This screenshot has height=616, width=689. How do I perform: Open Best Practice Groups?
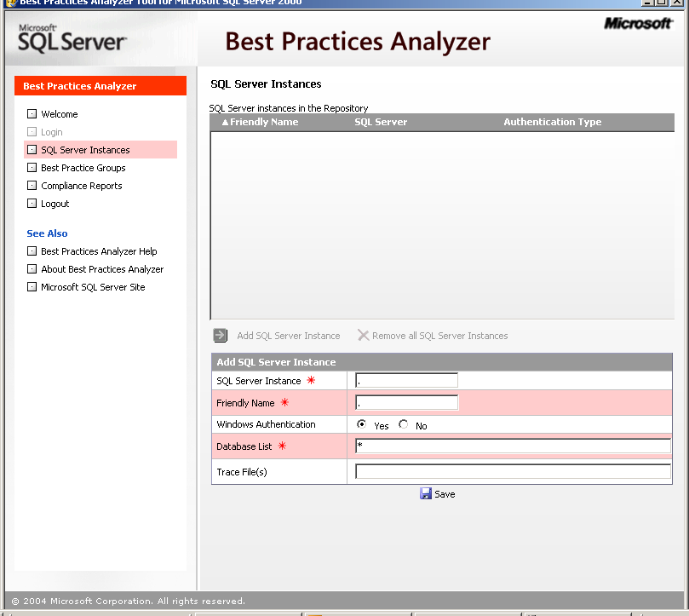point(83,168)
